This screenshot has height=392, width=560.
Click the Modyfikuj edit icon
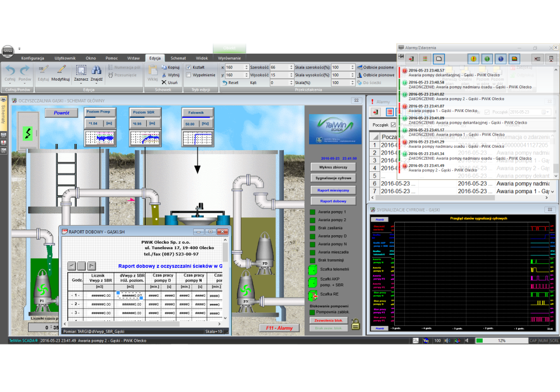tap(62, 68)
